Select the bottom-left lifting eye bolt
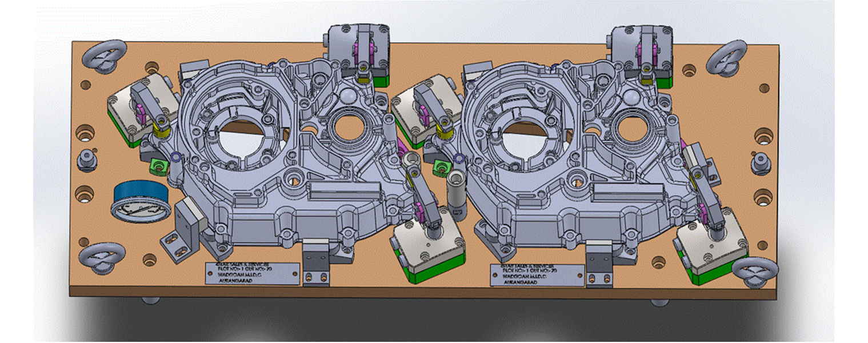Image resolution: width=868 pixels, height=343 pixels. [102, 257]
